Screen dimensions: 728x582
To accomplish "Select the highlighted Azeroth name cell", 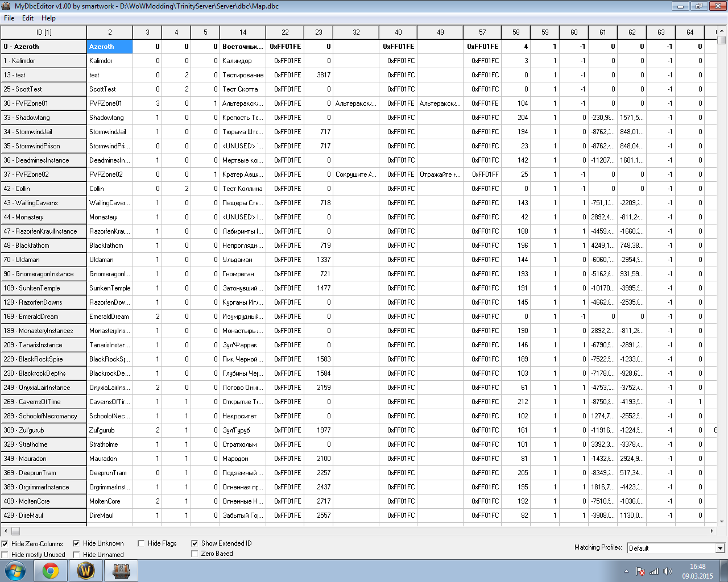I will click(x=110, y=47).
